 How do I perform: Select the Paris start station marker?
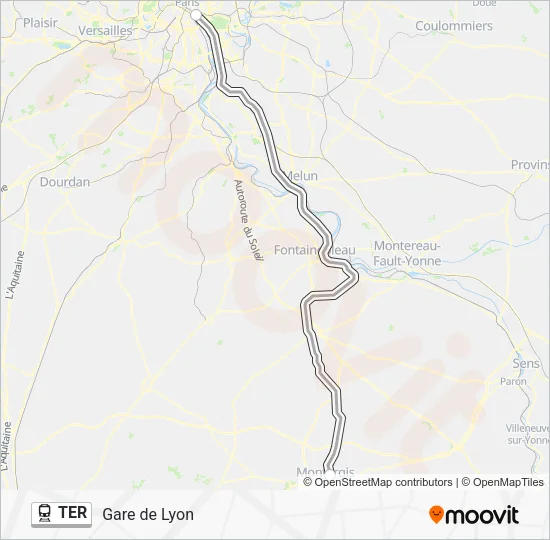pyautogui.click(x=196, y=15)
